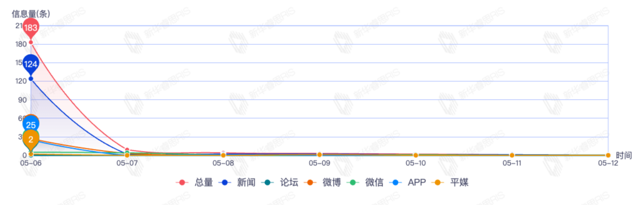The image size is (644, 205).
Task: Click the data point at 05-12
Action: point(608,155)
